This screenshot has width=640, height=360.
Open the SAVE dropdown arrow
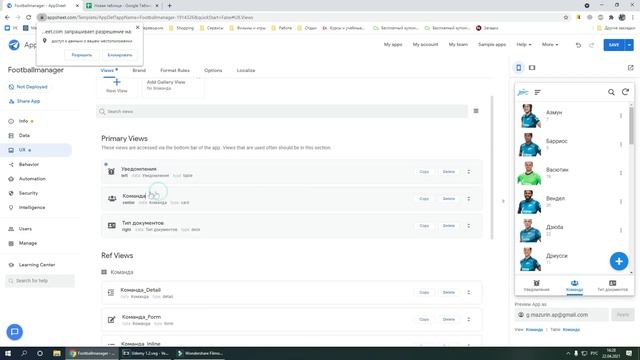629,45
